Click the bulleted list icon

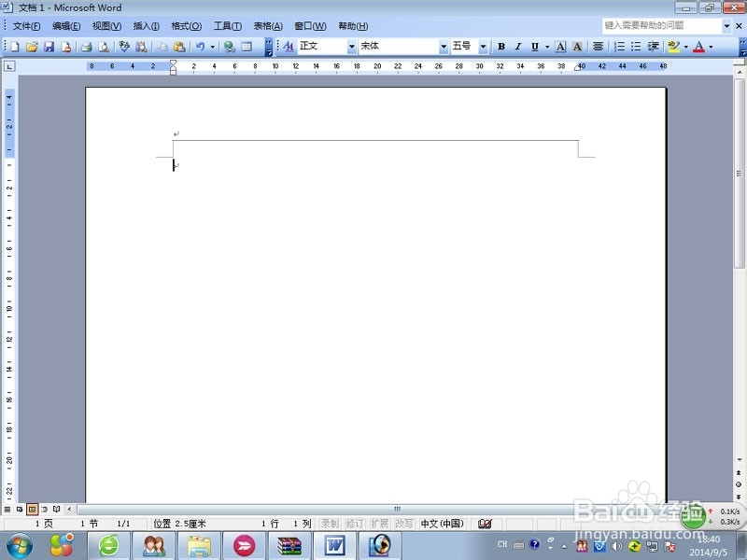pyautogui.click(x=636, y=47)
